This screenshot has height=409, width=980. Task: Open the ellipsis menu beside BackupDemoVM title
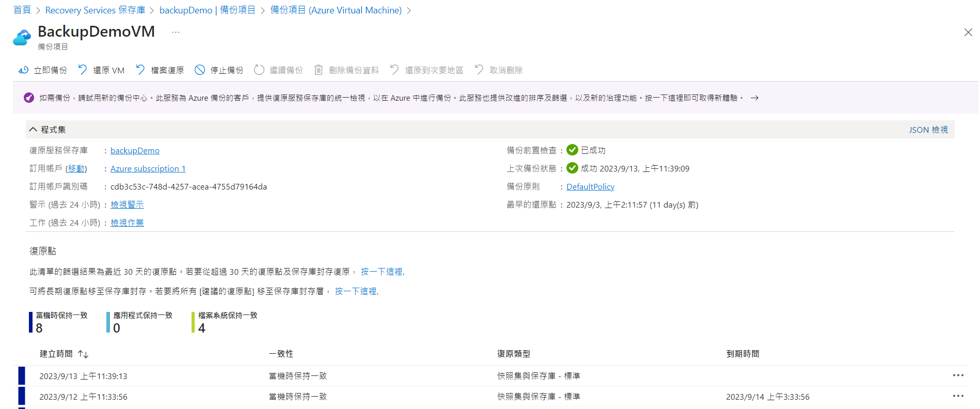176,32
